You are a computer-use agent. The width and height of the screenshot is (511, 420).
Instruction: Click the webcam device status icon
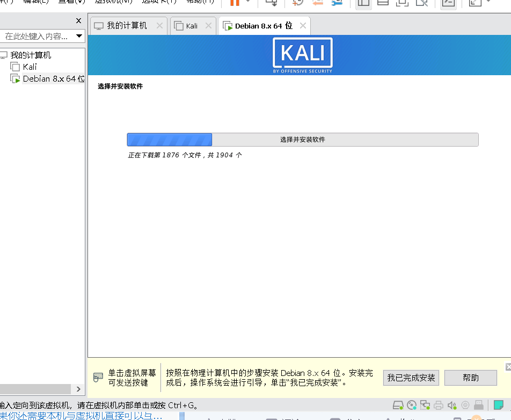tap(465, 405)
